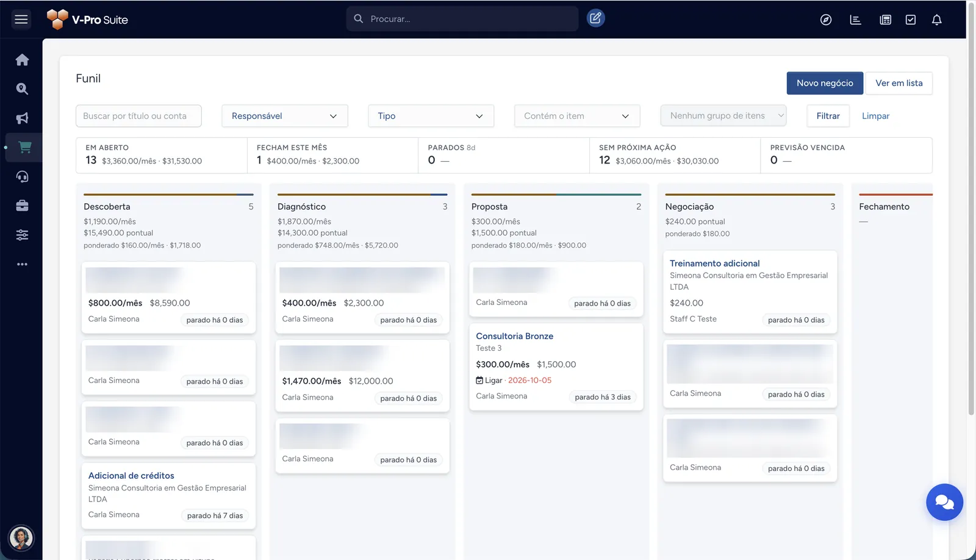The width and height of the screenshot is (976, 560).
Task: Open notifications bell
Action: [x=937, y=20]
